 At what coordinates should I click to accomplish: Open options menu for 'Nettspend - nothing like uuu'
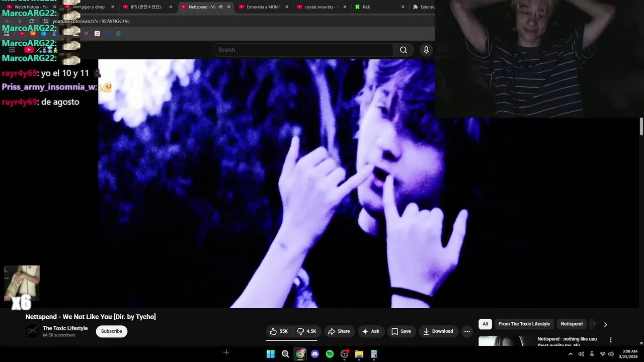click(x=611, y=340)
